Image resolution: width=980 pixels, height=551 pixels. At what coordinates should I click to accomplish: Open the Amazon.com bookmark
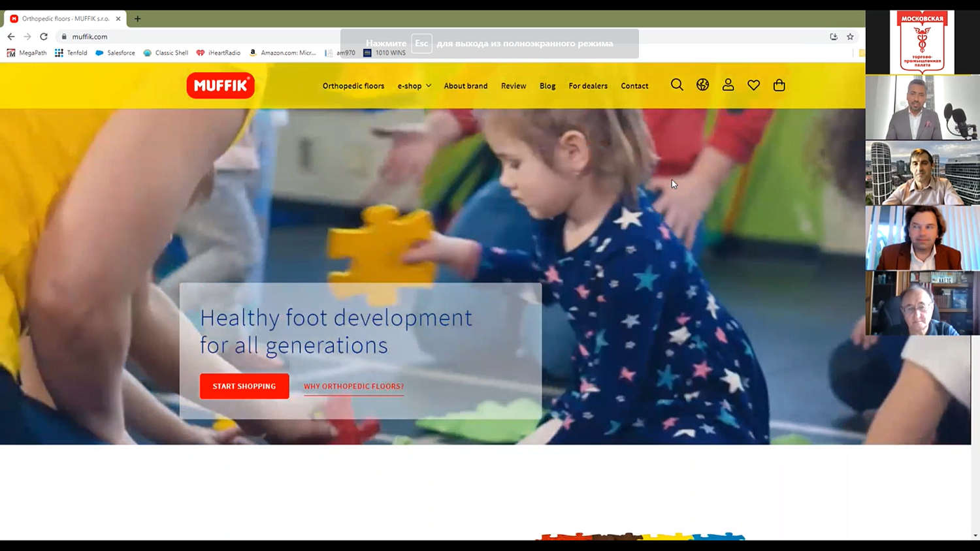282,53
